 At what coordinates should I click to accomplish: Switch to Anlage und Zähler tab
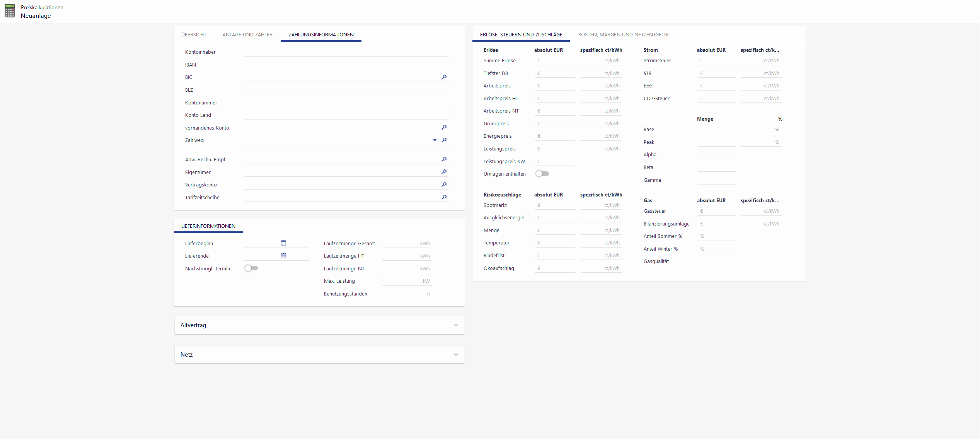pos(247,35)
